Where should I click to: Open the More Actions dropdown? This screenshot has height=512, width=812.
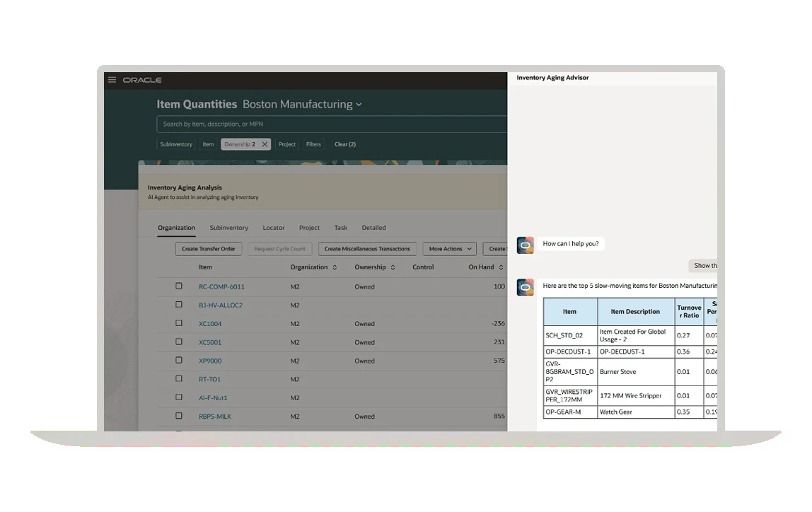[x=449, y=249]
